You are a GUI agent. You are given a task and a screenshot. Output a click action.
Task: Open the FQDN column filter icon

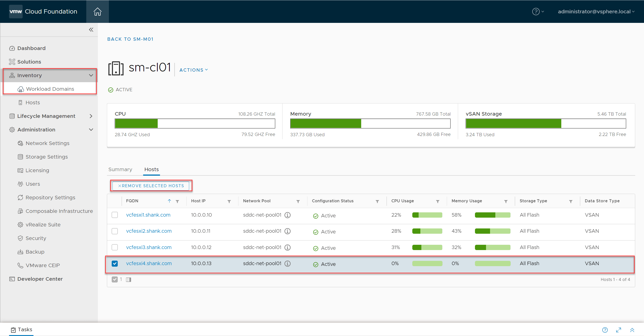coord(177,201)
